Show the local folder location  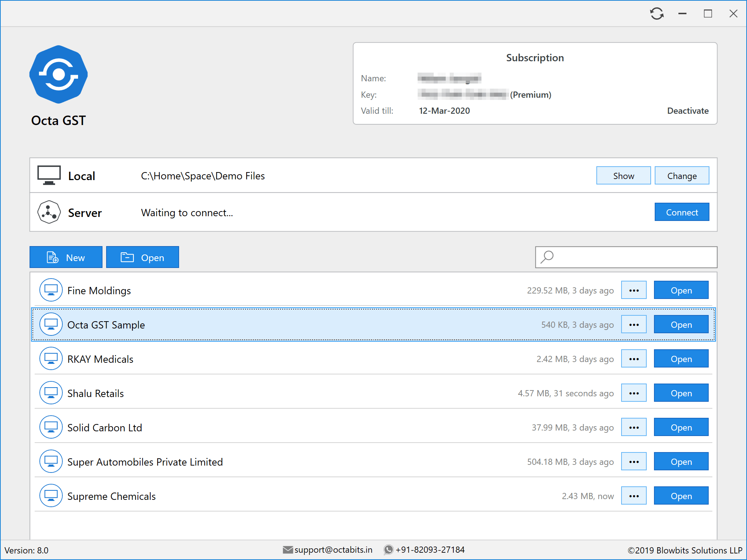point(623,176)
